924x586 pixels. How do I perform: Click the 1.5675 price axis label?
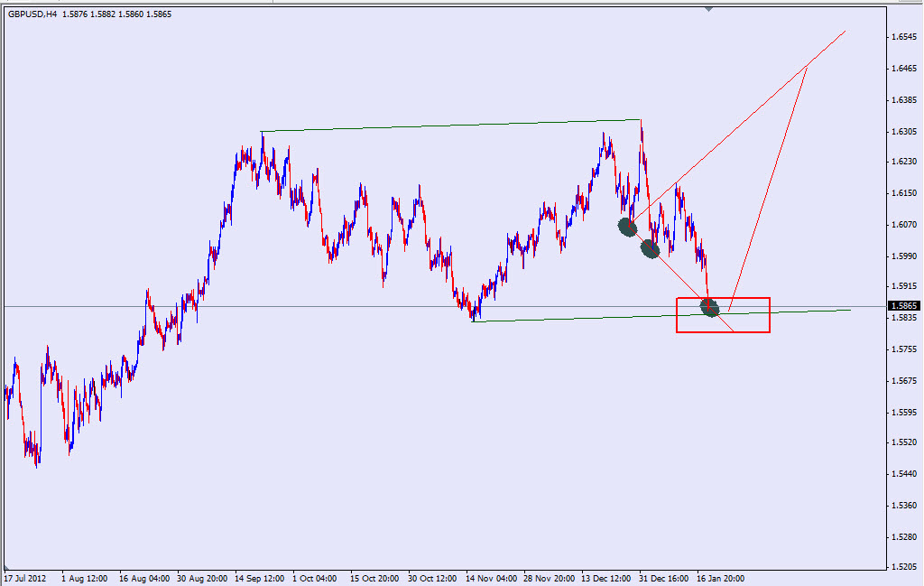[904, 381]
